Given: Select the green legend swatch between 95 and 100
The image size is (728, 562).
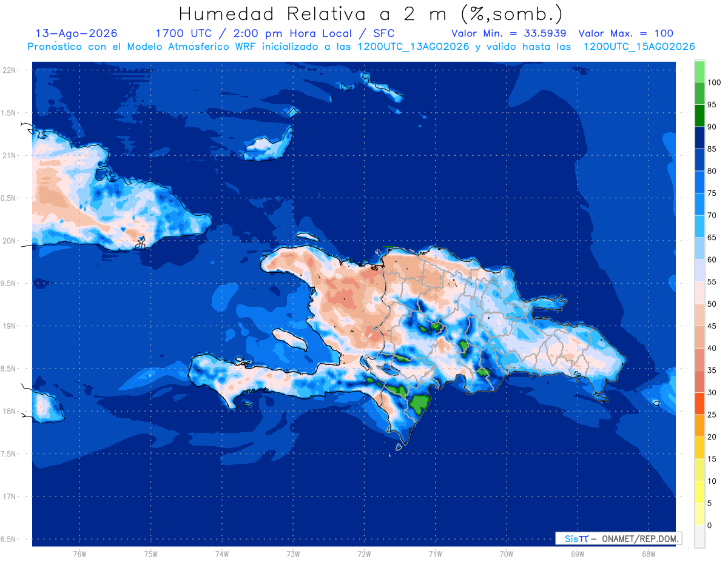Looking at the screenshot, I should coord(699,93).
